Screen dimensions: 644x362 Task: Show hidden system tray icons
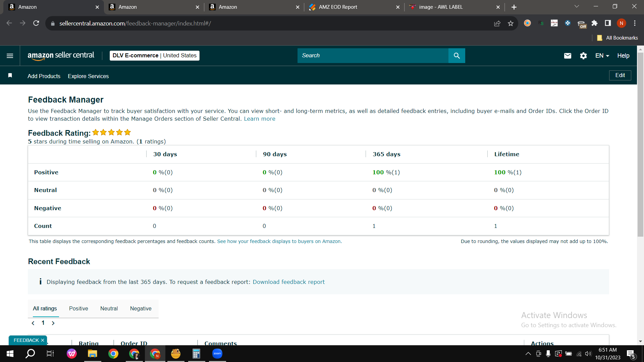pos(528,354)
